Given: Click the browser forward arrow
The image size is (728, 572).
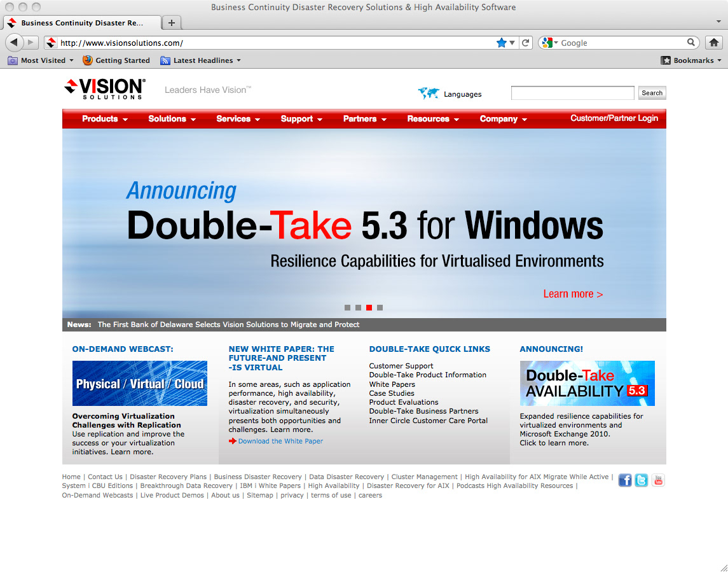Looking at the screenshot, I should pos(31,43).
